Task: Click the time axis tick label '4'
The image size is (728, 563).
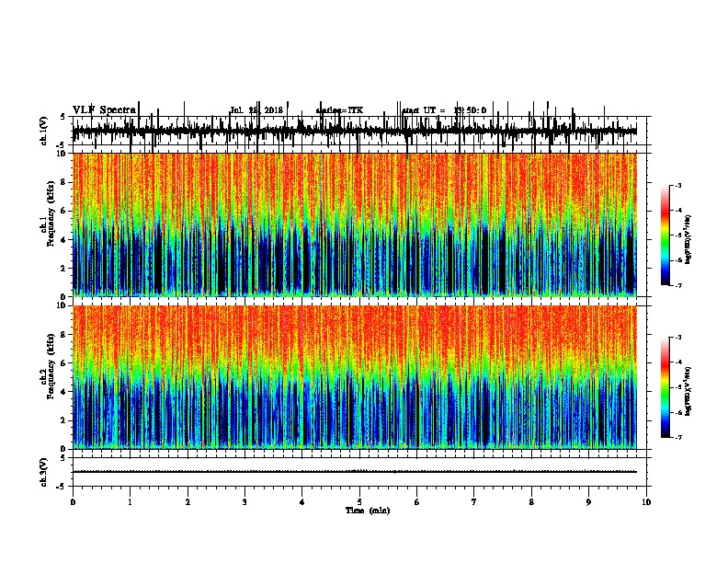Action: [302, 502]
